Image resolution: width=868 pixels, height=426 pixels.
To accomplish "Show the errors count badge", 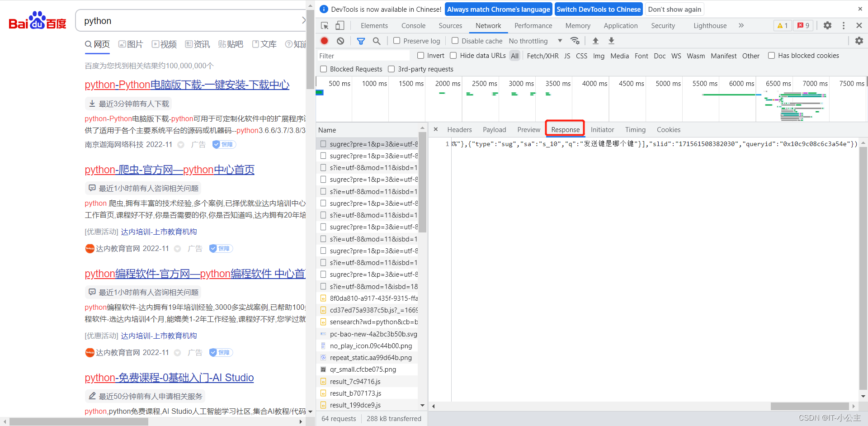I will coord(803,25).
